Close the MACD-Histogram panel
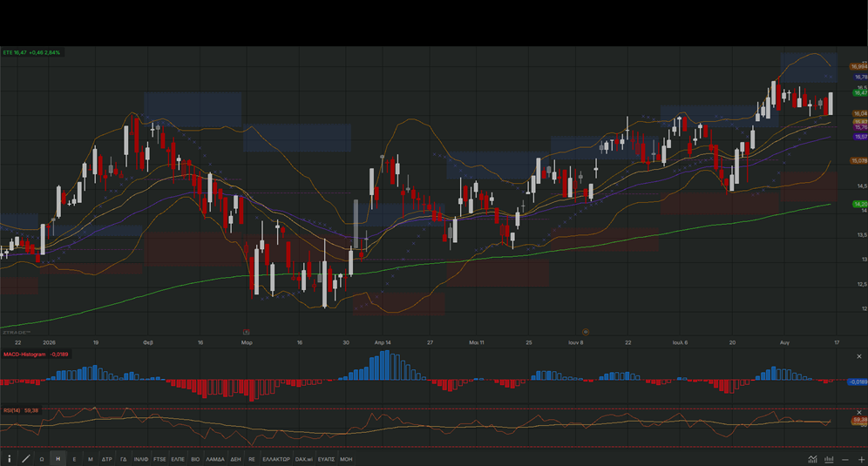This screenshot has height=466, width=868. point(859,356)
